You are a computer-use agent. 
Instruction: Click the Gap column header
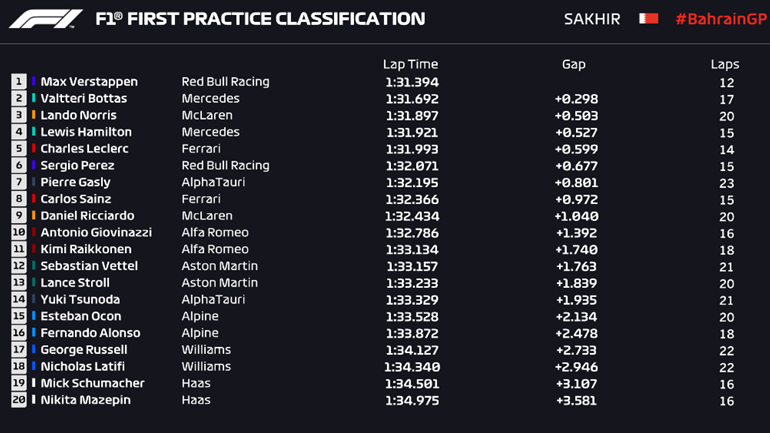pyautogui.click(x=573, y=63)
